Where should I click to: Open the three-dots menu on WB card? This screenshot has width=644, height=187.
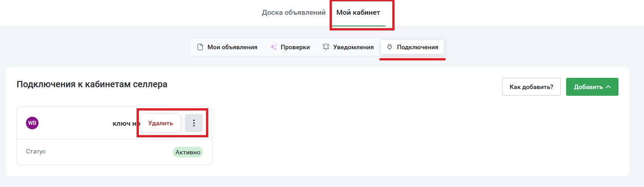[x=194, y=123]
